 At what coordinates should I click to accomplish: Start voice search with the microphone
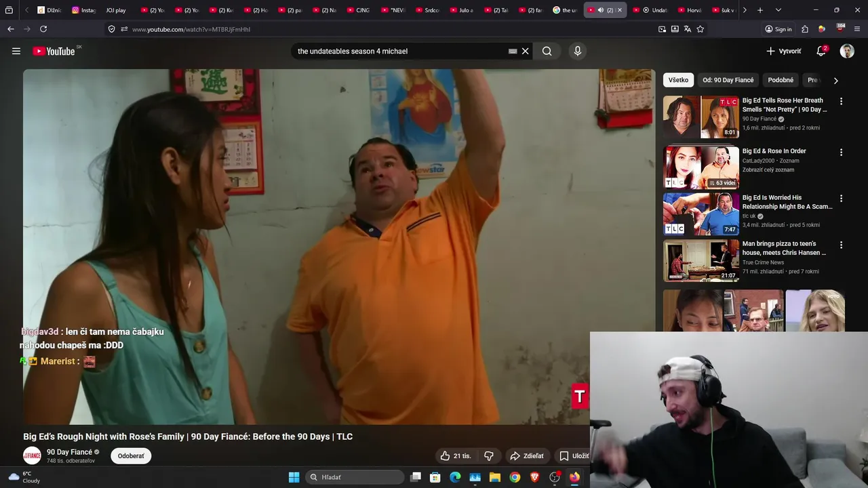pos(577,51)
